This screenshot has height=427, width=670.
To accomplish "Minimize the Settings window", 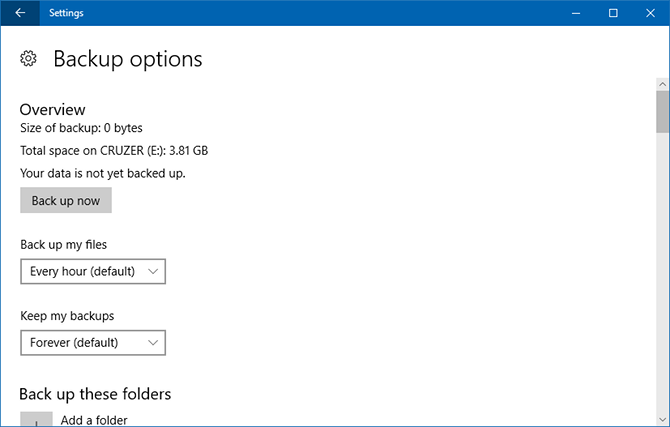I will [576, 13].
